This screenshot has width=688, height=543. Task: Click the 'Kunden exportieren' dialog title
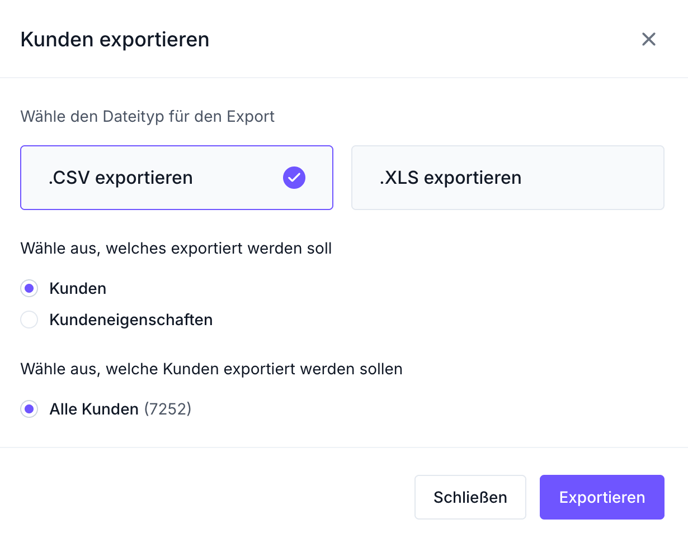[115, 39]
